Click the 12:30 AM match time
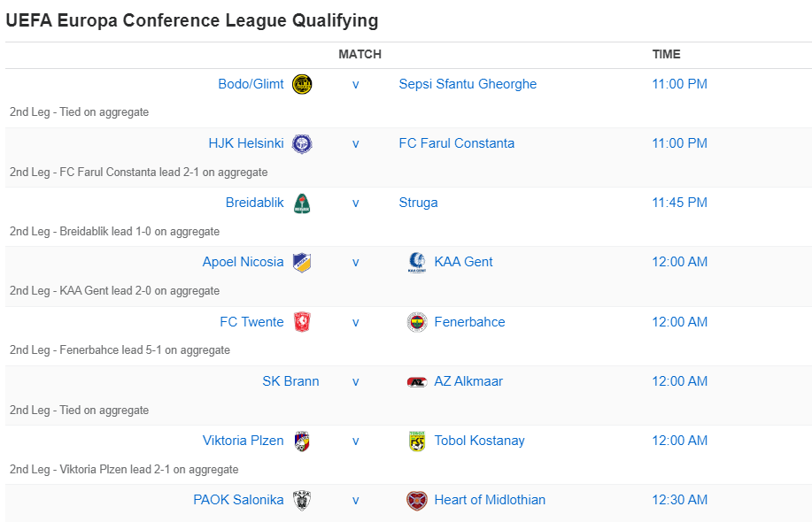This screenshot has height=522, width=812. [679, 499]
